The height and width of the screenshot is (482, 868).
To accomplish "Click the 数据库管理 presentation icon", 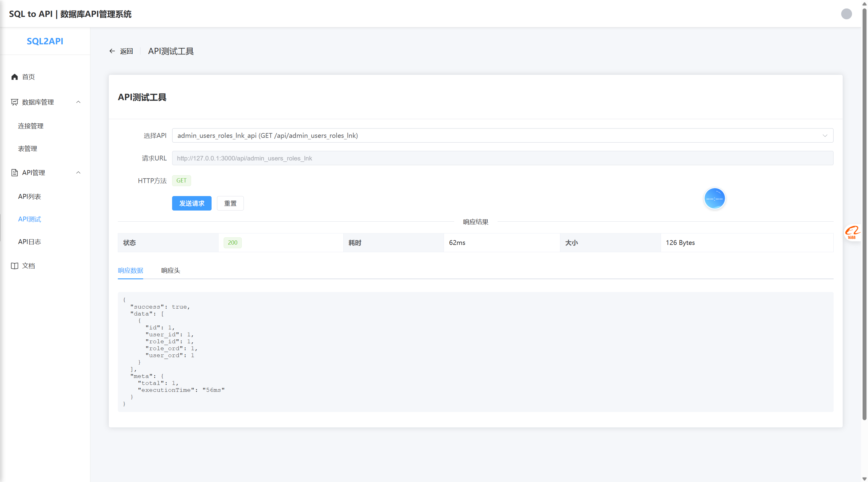I will point(14,102).
